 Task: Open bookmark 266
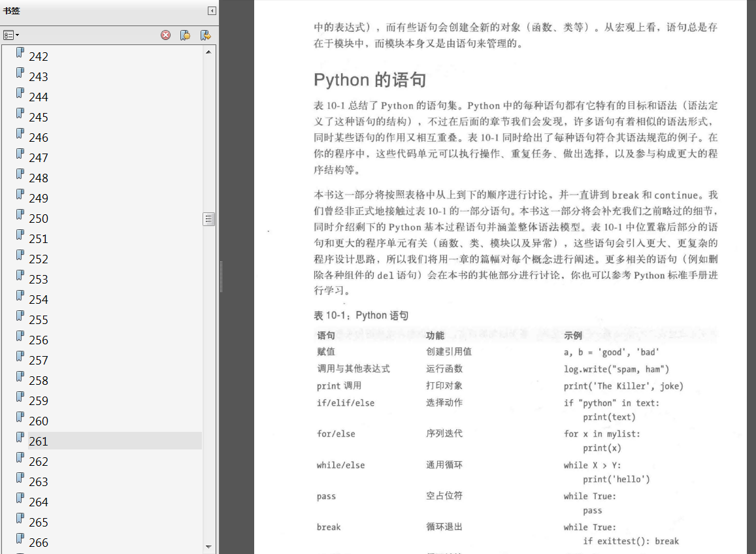tap(38, 543)
